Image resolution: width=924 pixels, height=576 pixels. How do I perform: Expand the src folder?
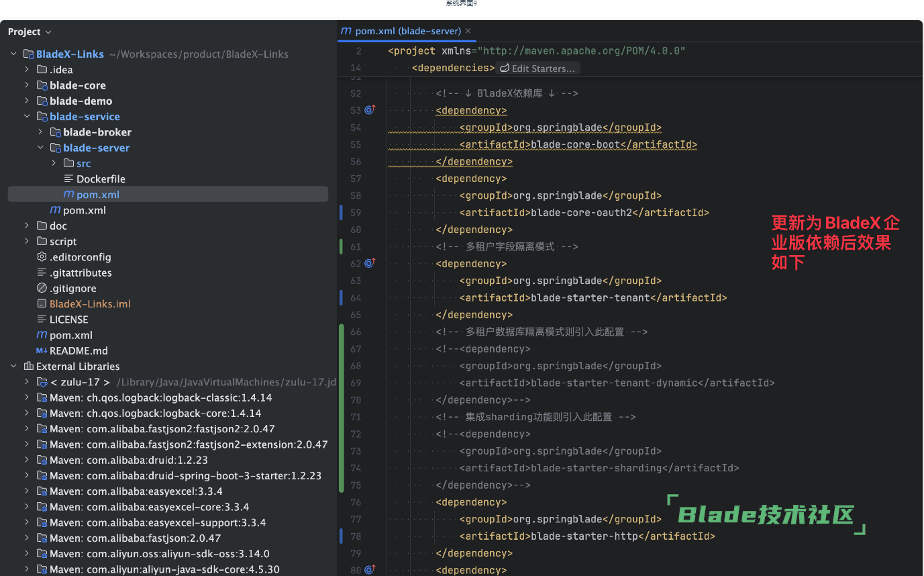pos(54,163)
